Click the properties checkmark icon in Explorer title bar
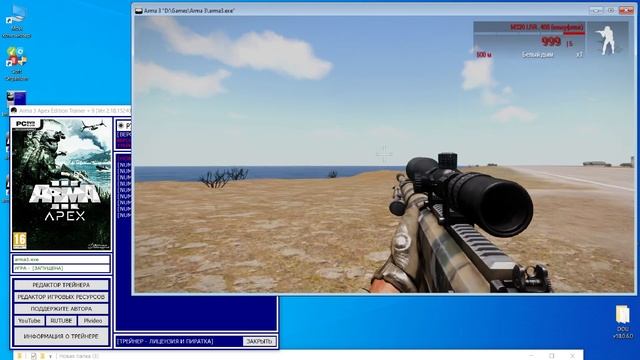The height and width of the screenshot is (360, 640). (33, 356)
